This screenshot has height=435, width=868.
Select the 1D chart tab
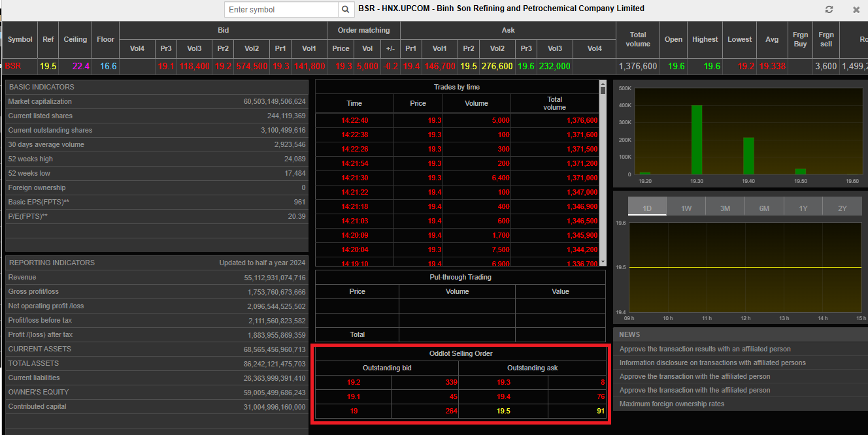click(647, 208)
